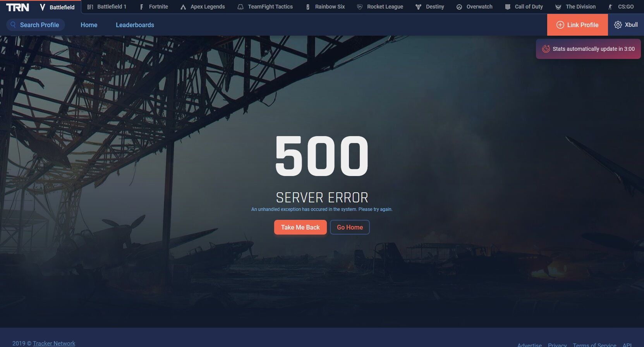The height and width of the screenshot is (347, 644).
Task: Click the search magnifier icon
Action: tap(13, 25)
